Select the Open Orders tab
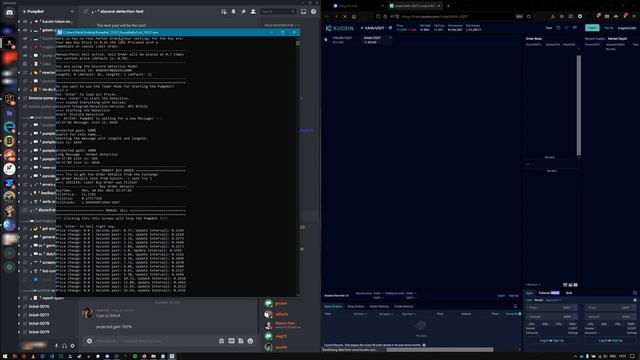 point(333,306)
